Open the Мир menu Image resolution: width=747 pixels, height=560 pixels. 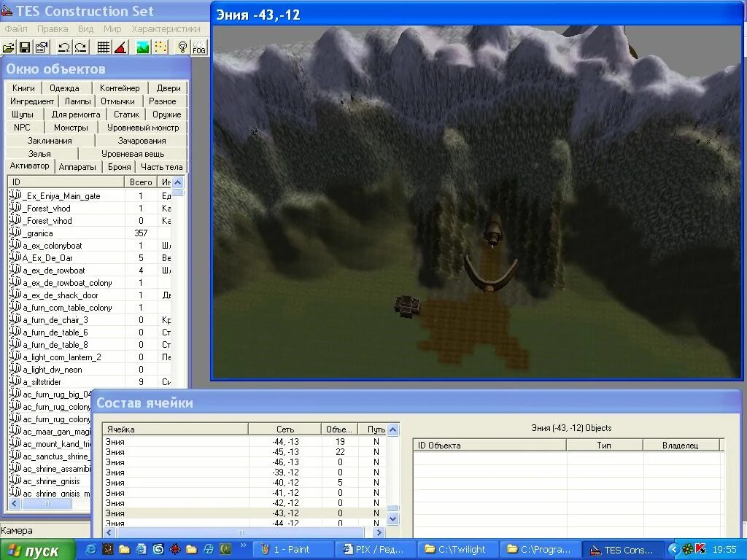[112, 28]
